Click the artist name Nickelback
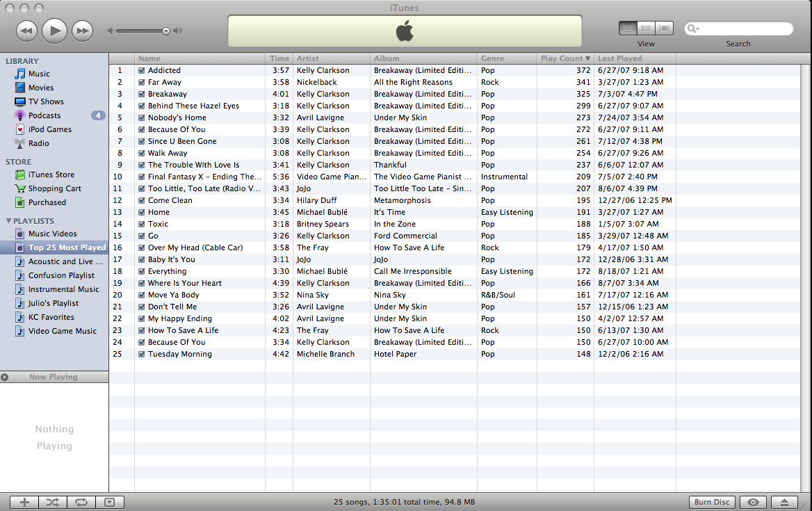The width and height of the screenshot is (812, 511). [316, 82]
